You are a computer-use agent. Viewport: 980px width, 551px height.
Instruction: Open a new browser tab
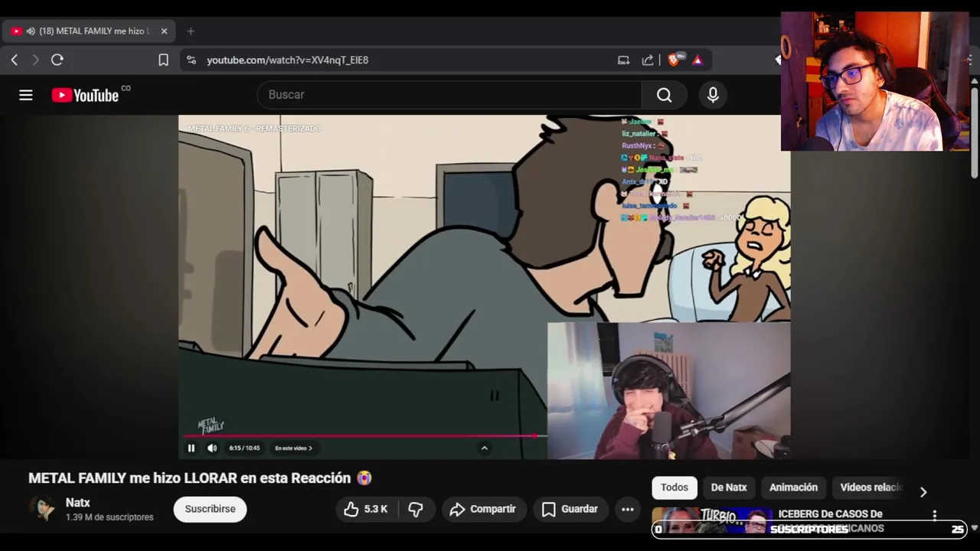(x=191, y=31)
